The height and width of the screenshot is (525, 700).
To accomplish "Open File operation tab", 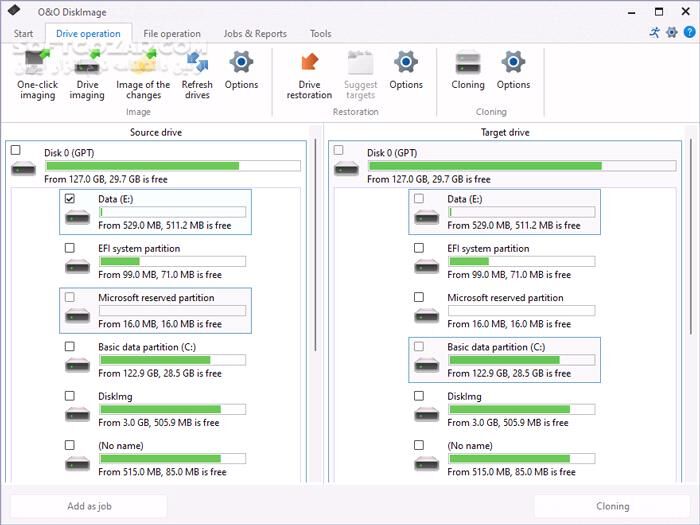I will (x=172, y=33).
